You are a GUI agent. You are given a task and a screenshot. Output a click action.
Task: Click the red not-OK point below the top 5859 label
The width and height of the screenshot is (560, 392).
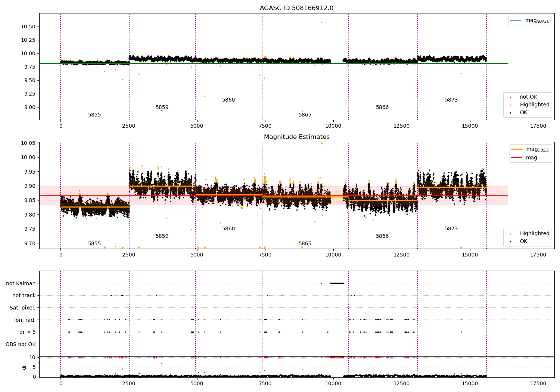pos(162,111)
